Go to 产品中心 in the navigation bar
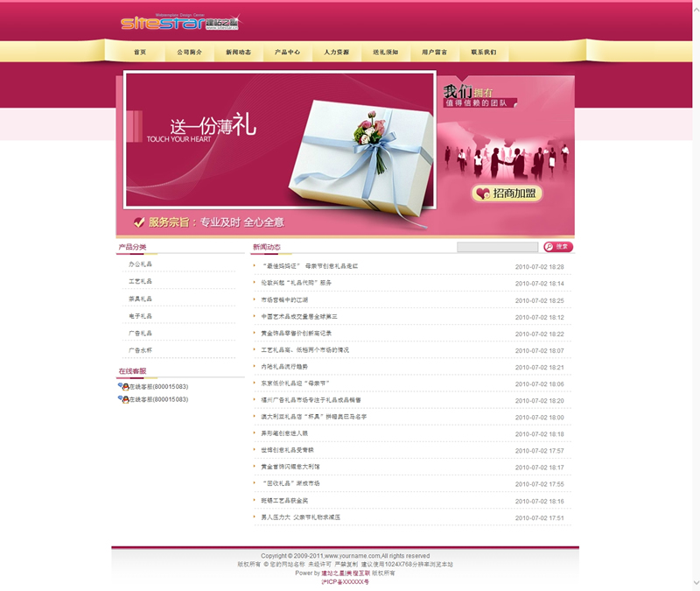Screen dimensions: 700x591 tap(287, 53)
